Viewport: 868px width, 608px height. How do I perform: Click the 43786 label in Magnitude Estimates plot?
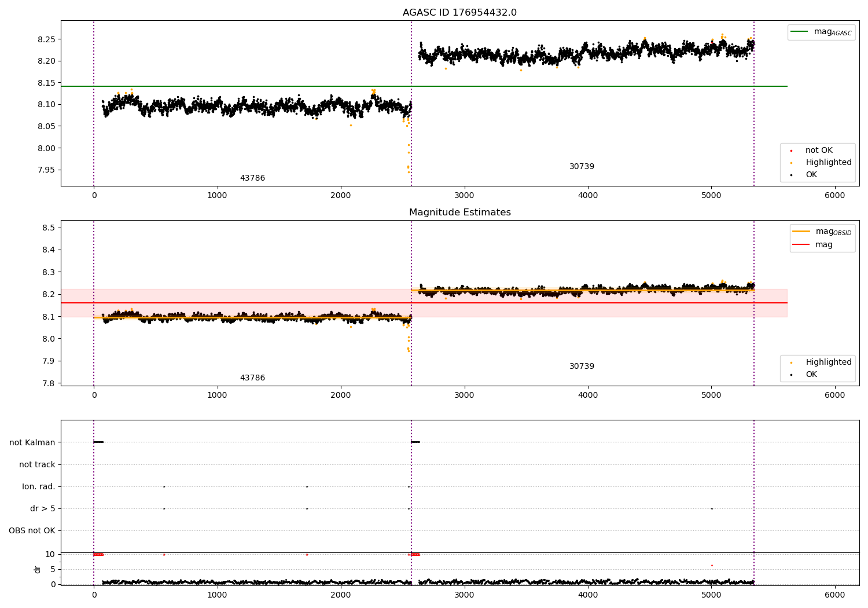click(252, 378)
